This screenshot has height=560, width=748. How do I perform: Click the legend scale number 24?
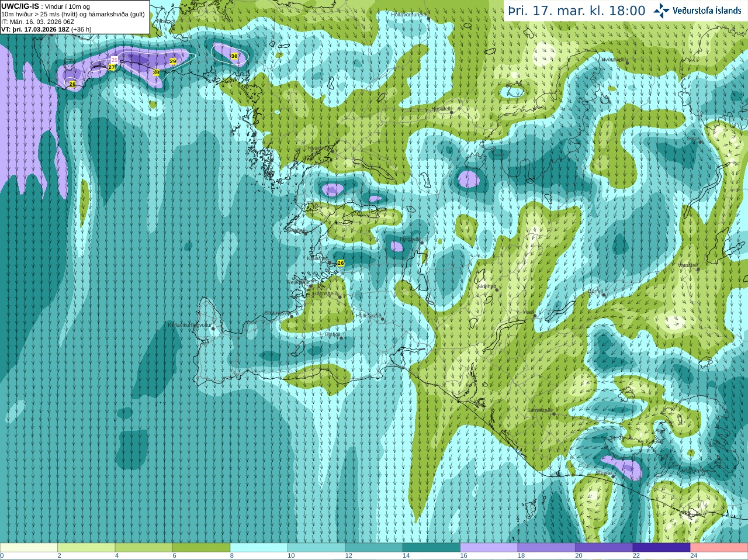pos(694,556)
